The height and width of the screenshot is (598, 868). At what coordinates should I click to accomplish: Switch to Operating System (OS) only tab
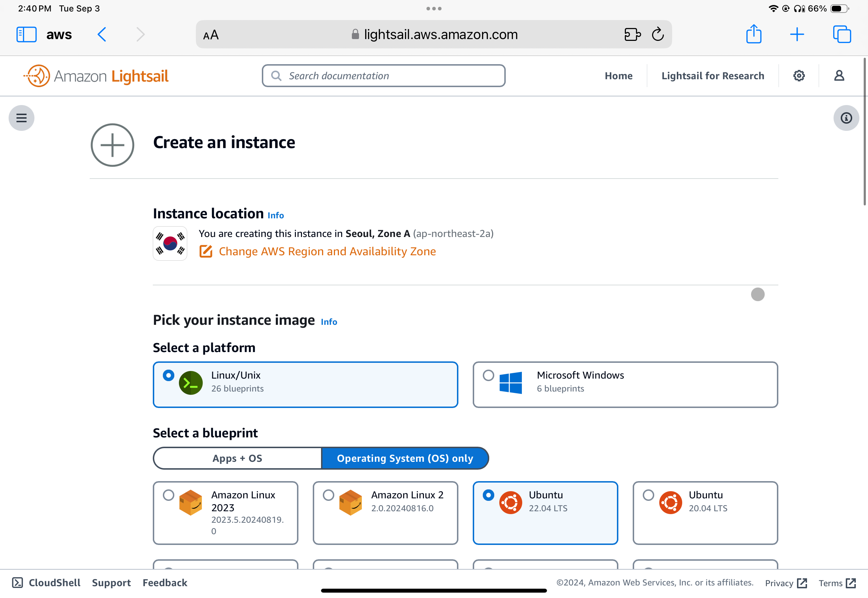(x=405, y=458)
